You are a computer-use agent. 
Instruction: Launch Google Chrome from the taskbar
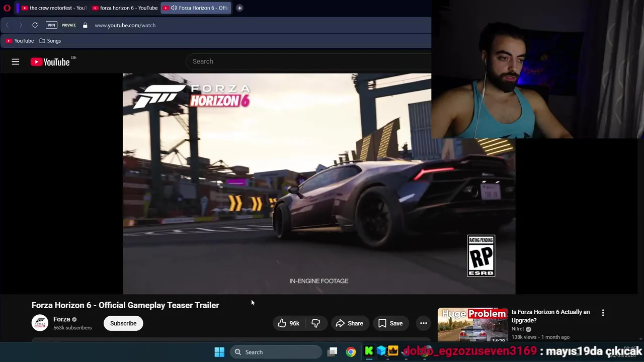point(351,352)
